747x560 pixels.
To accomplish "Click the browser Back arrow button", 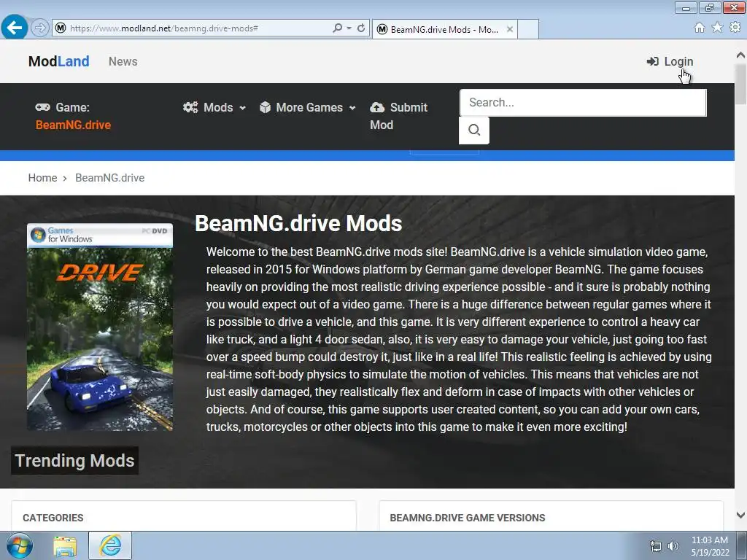I will pyautogui.click(x=15, y=28).
